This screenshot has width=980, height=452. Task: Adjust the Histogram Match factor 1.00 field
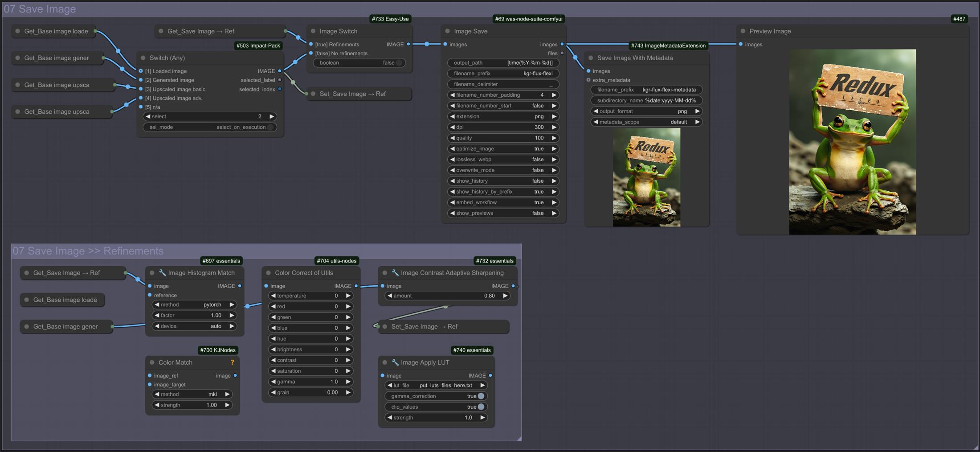tap(195, 315)
